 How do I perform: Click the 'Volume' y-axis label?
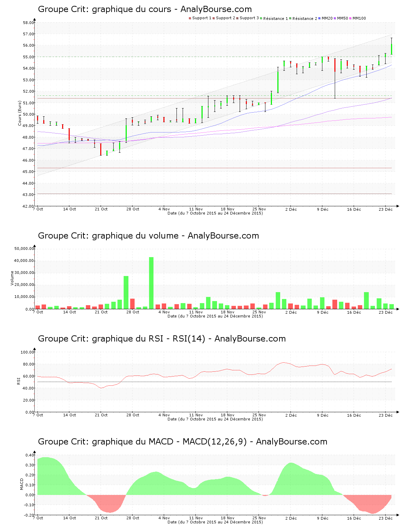click(12, 278)
